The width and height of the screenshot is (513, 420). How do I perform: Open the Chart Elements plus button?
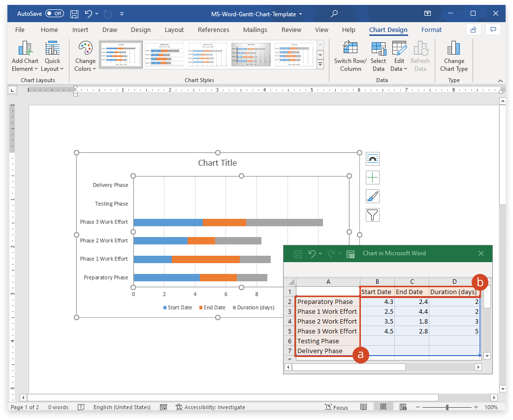372,177
